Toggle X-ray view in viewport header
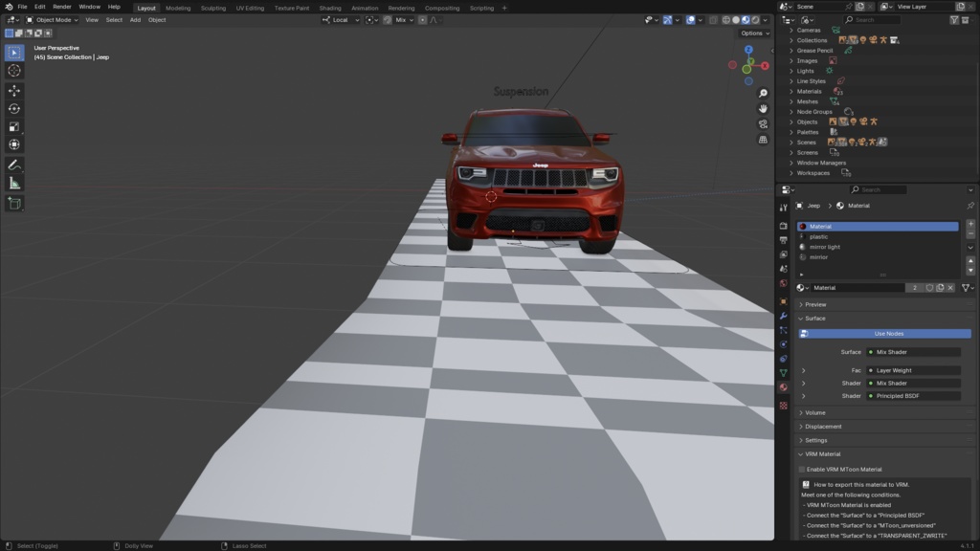 (x=713, y=20)
